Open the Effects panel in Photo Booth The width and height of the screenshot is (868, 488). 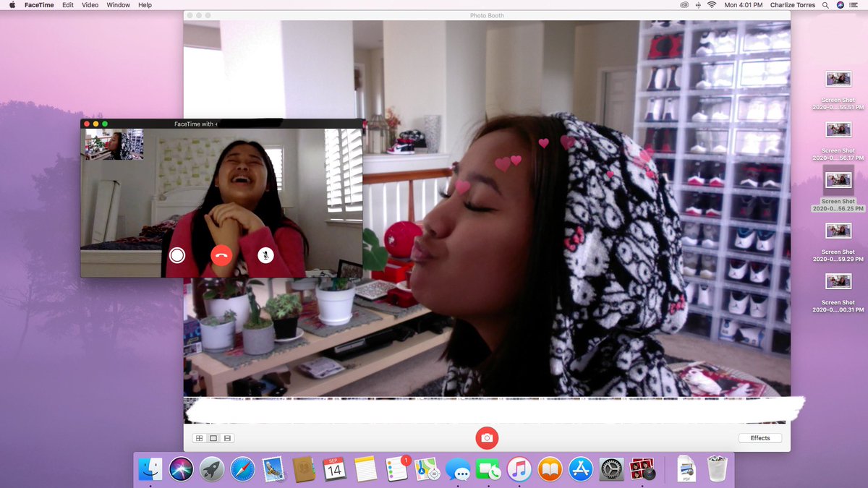(760, 438)
